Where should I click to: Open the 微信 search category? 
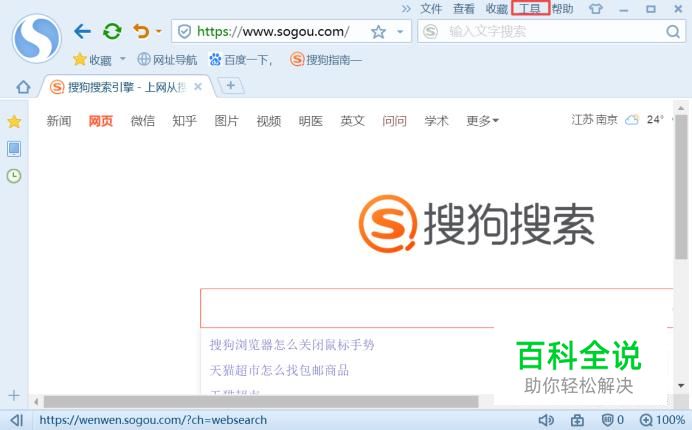pos(143,121)
